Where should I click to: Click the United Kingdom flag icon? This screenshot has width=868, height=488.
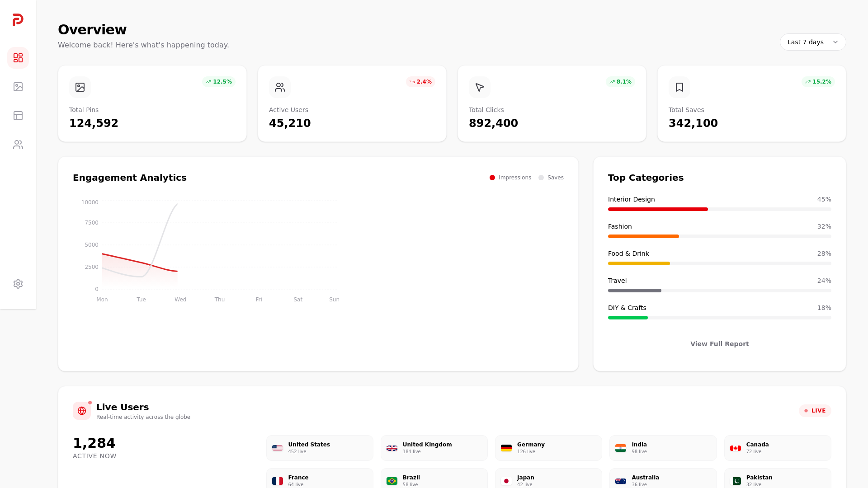pyautogui.click(x=392, y=448)
